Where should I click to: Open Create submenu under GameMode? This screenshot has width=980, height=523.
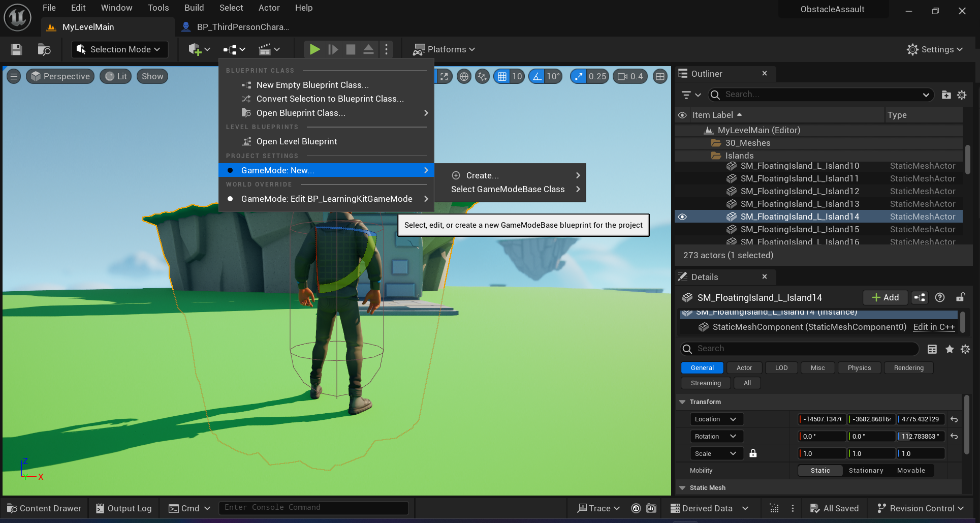510,175
